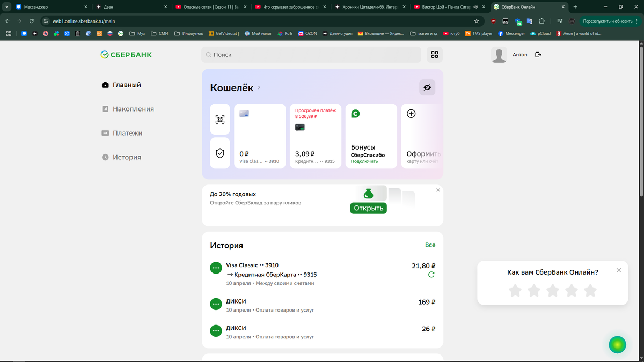This screenshot has height=362, width=644.
Task: Open Платежи in the sidebar
Action: [x=122, y=133]
